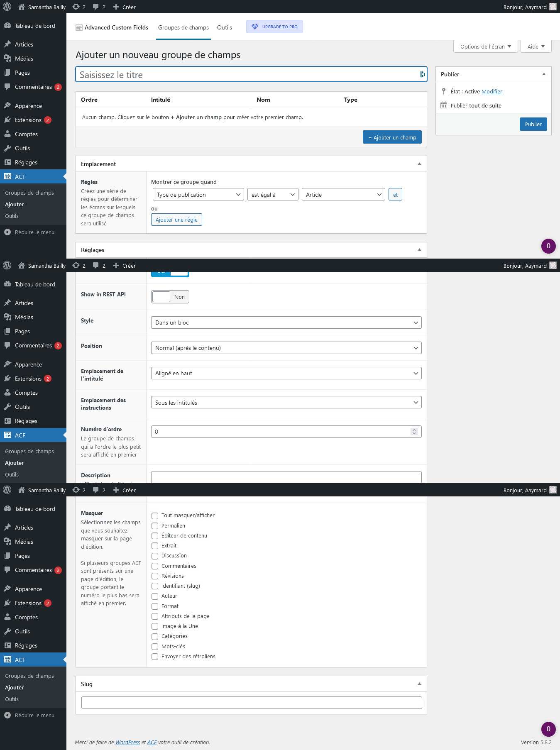Collapse the Publier panel
560x750 pixels.
(x=544, y=74)
